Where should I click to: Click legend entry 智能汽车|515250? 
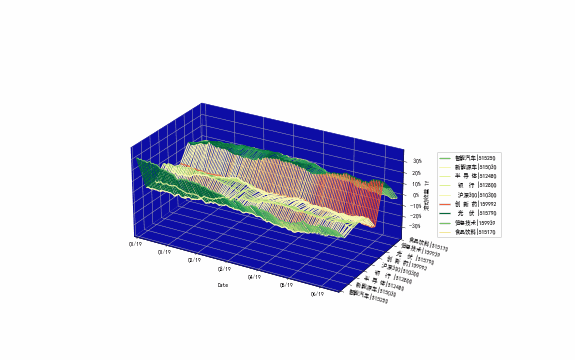click(x=468, y=158)
